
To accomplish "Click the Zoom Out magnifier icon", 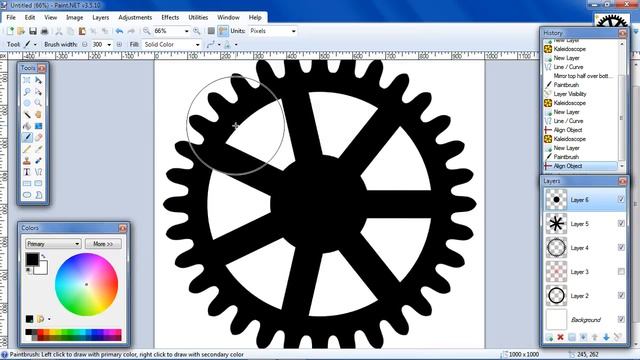I will (147, 31).
